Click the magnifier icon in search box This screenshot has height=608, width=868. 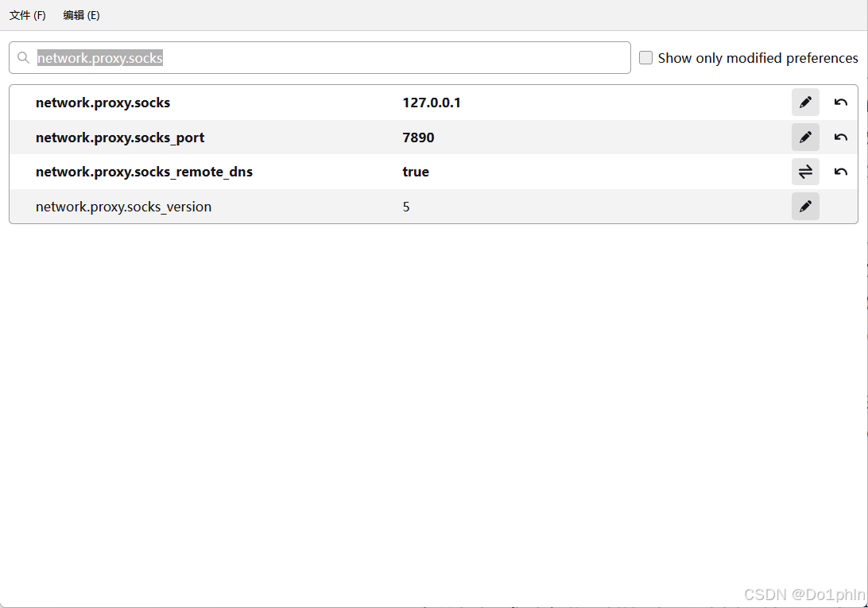click(x=24, y=58)
